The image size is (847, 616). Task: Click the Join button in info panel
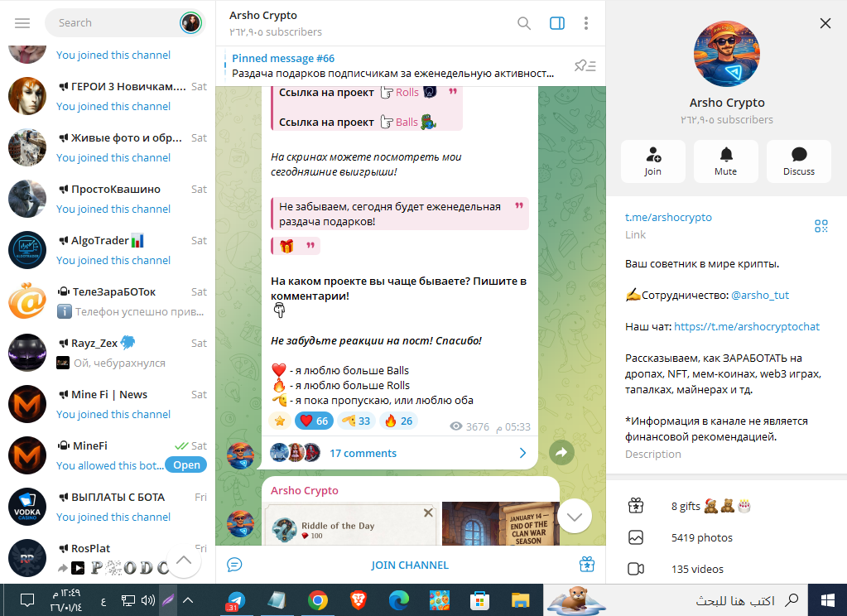tap(653, 161)
